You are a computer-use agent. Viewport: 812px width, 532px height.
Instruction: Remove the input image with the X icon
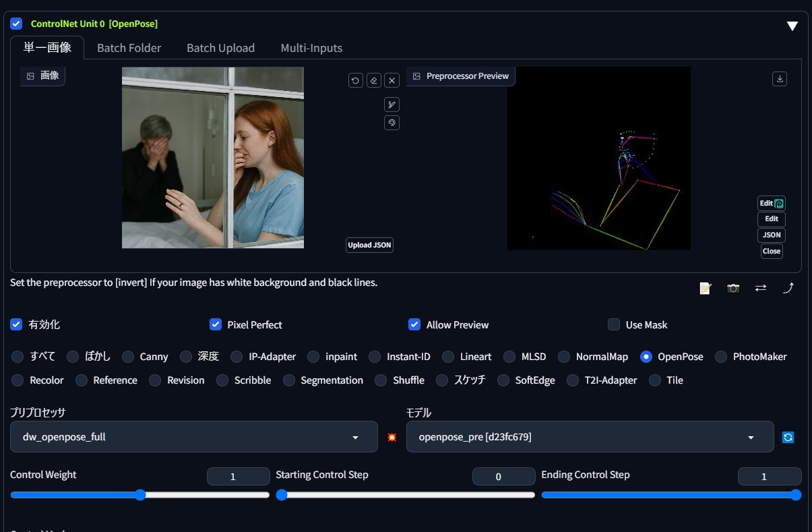pos(392,80)
